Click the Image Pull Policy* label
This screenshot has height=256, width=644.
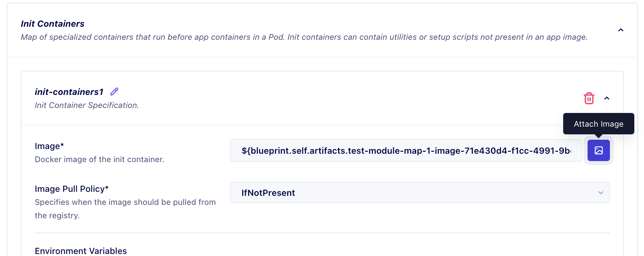(x=71, y=189)
